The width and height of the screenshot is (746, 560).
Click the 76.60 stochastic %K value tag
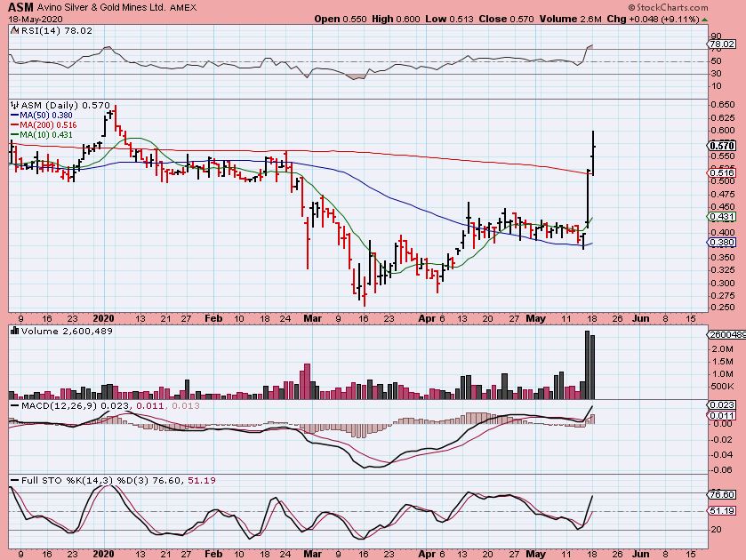722,495
